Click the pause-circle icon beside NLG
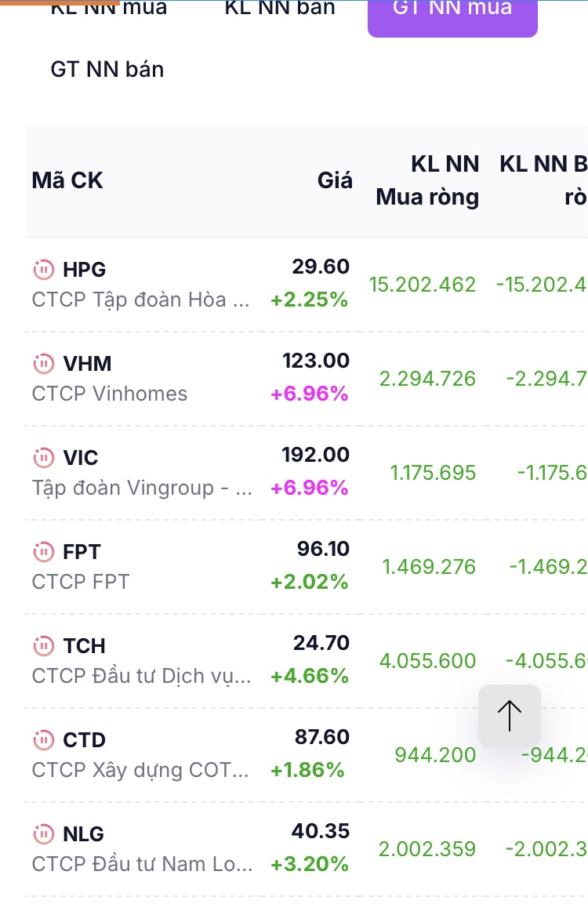Image resolution: width=588 pixels, height=904 pixels. pyautogui.click(x=43, y=834)
